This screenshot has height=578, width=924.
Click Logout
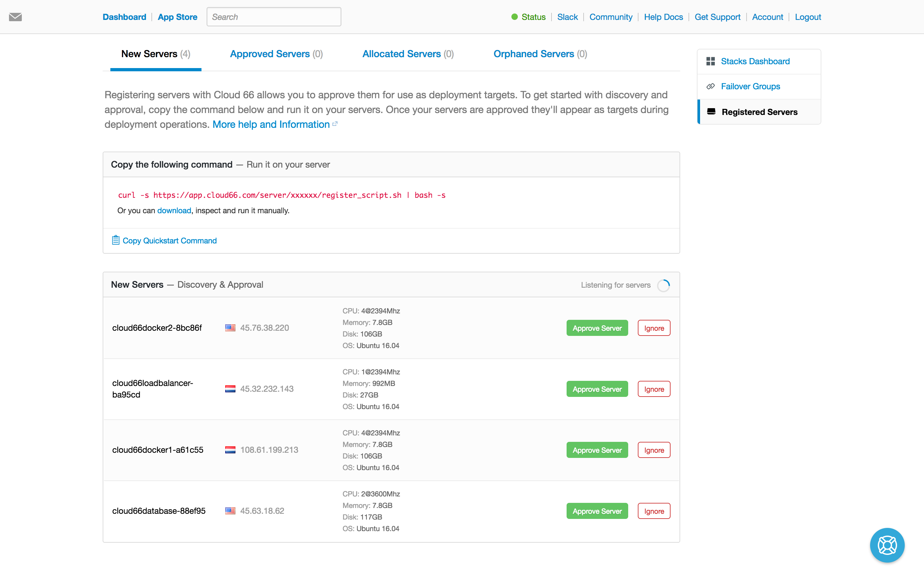[x=808, y=17]
